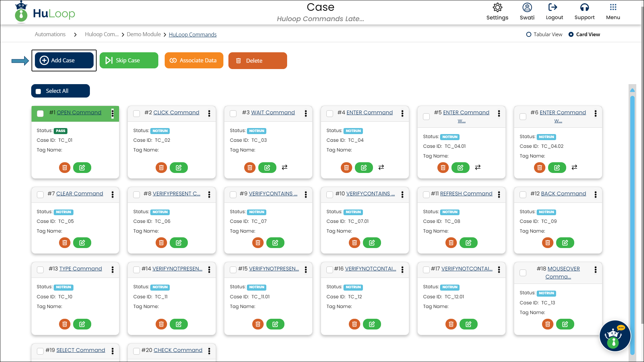
Task: Open three-dot menu on #20 CHECK Command
Action: click(x=209, y=351)
